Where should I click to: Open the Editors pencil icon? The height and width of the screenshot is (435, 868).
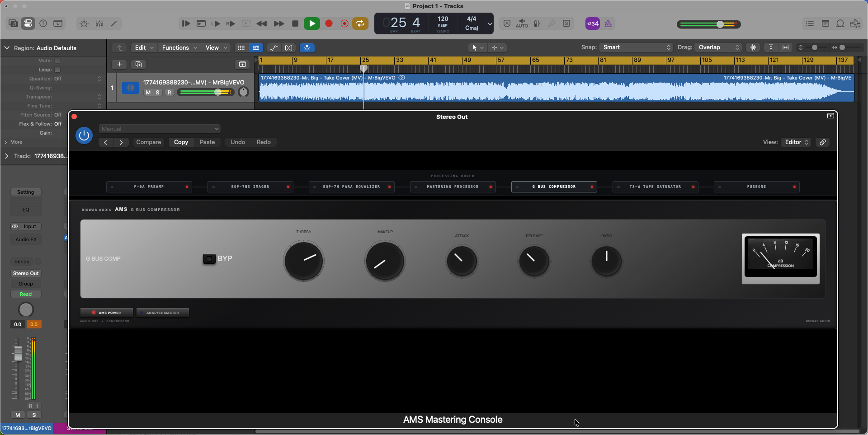[x=114, y=23]
